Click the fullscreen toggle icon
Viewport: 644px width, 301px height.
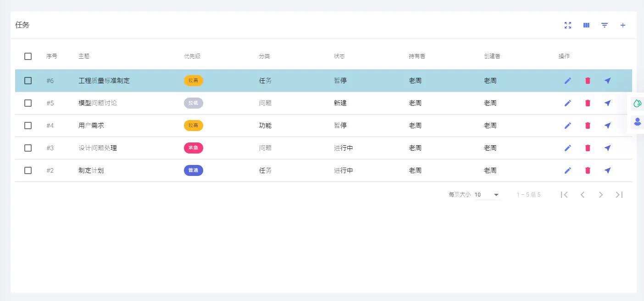[568, 25]
